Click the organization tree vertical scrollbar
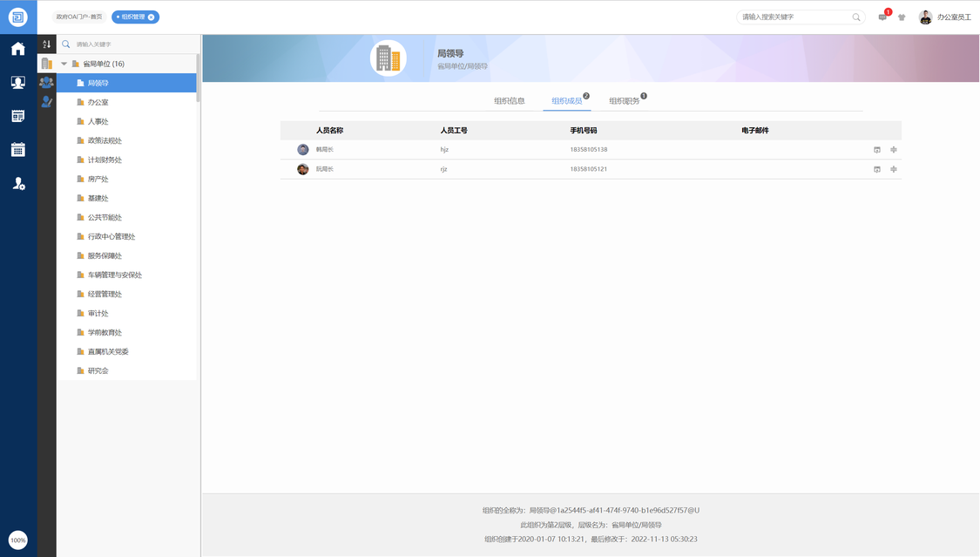 click(x=198, y=78)
